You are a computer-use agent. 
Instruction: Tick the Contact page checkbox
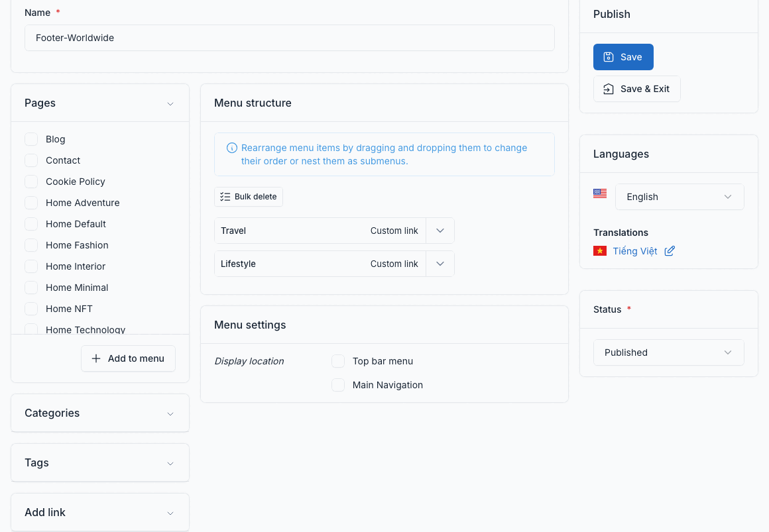[31, 160]
